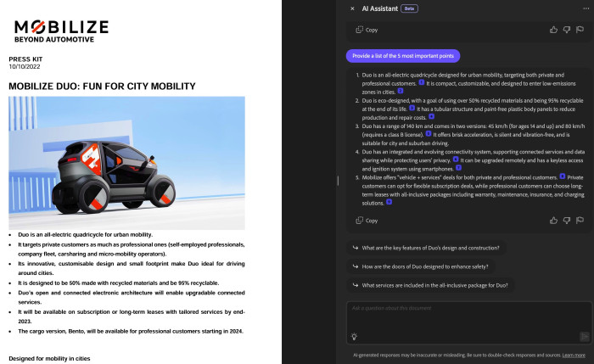Open the 'Learn more' link
This screenshot has width=594, height=364.
click(x=574, y=356)
